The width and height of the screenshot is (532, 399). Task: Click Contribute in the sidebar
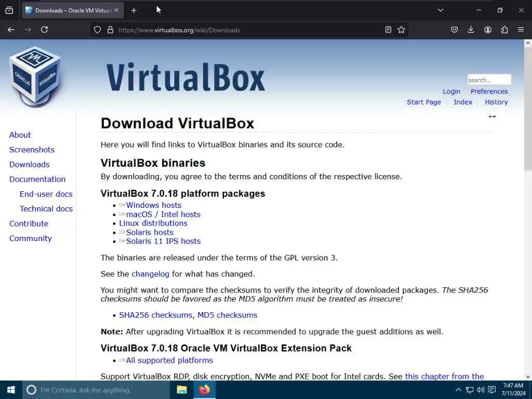29,223
